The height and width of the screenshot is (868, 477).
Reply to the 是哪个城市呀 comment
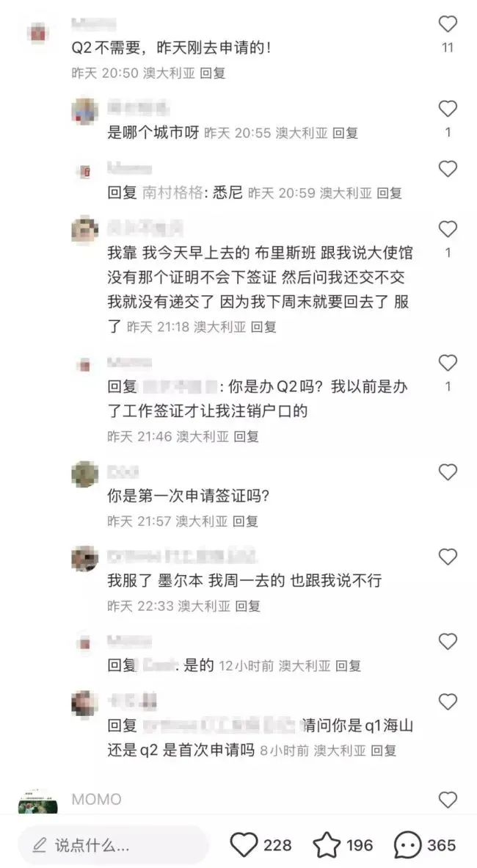click(346, 133)
